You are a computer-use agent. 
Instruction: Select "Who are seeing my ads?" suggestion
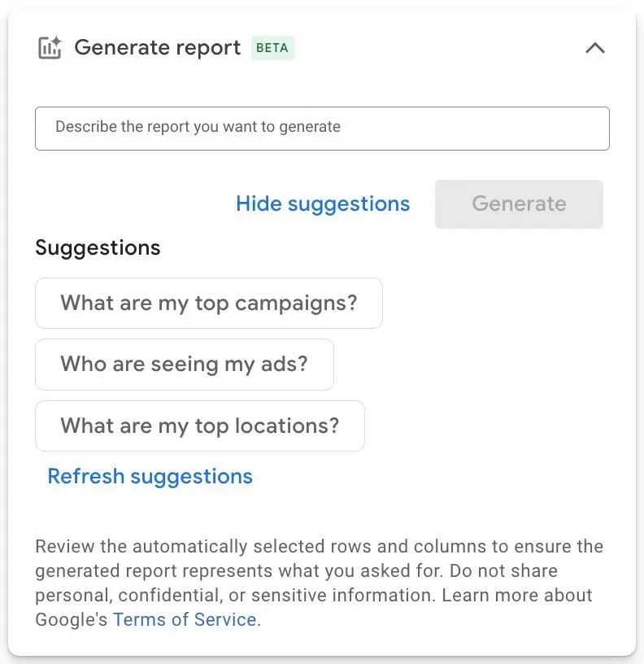(x=184, y=364)
